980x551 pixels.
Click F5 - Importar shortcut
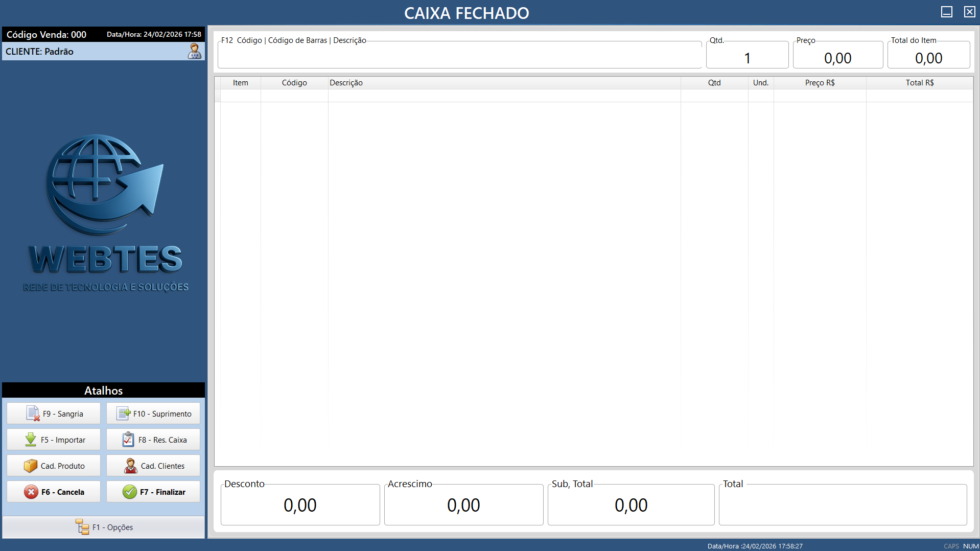pyautogui.click(x=54, y=440)
